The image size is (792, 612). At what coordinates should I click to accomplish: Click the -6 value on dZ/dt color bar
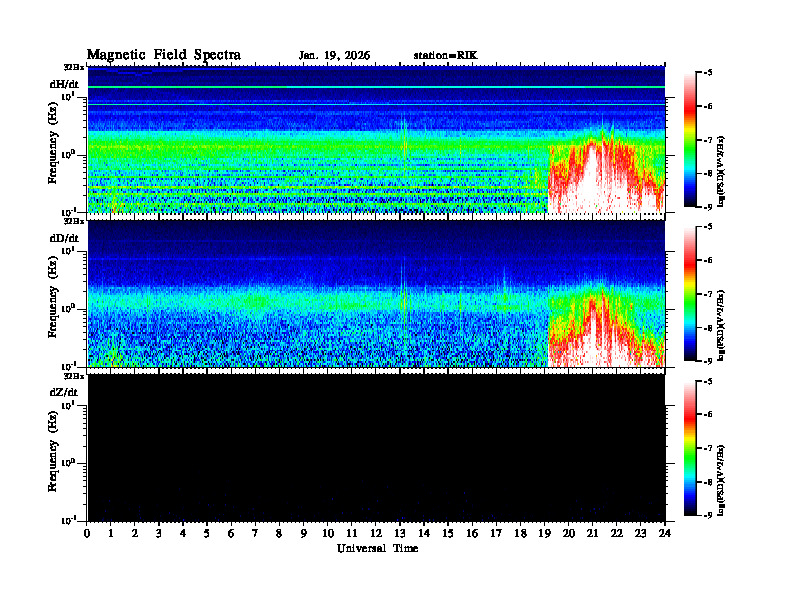pyautogui.click(x=707, y=415)
